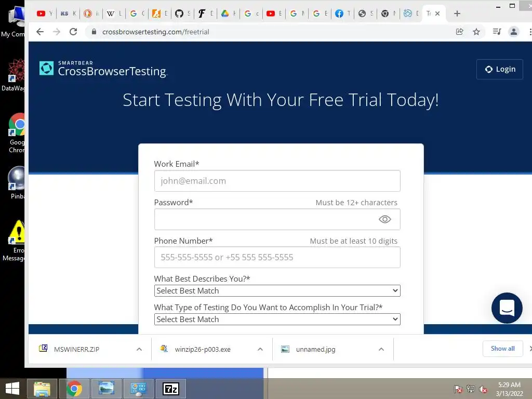Open the Control Panel taskbar icon
The width and height of the screenshot is (532, 399).
point(138,389)
